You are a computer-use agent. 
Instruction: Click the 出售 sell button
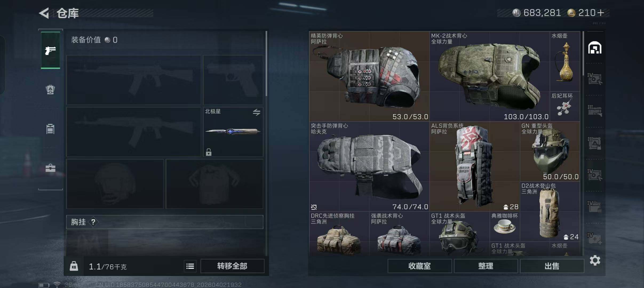(x=552, y=266)
